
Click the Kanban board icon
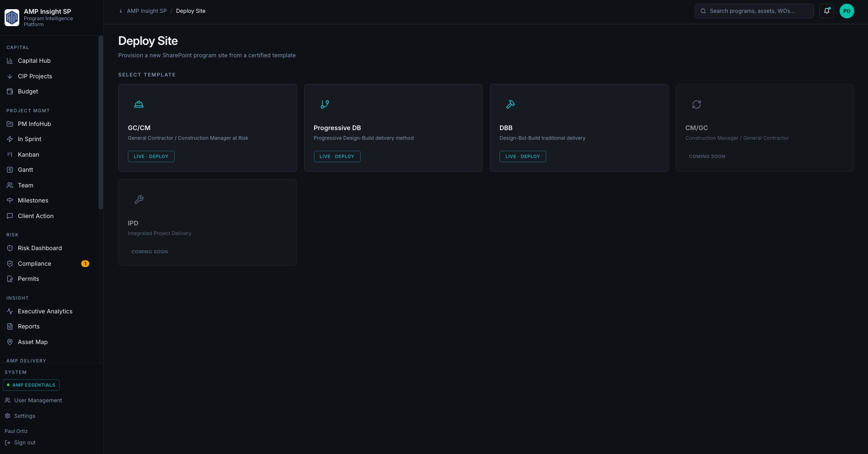[10, 154]
